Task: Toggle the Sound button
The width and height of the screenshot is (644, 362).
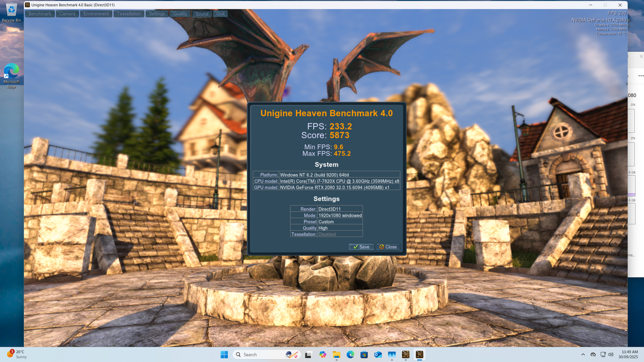Action: [202, 14]
